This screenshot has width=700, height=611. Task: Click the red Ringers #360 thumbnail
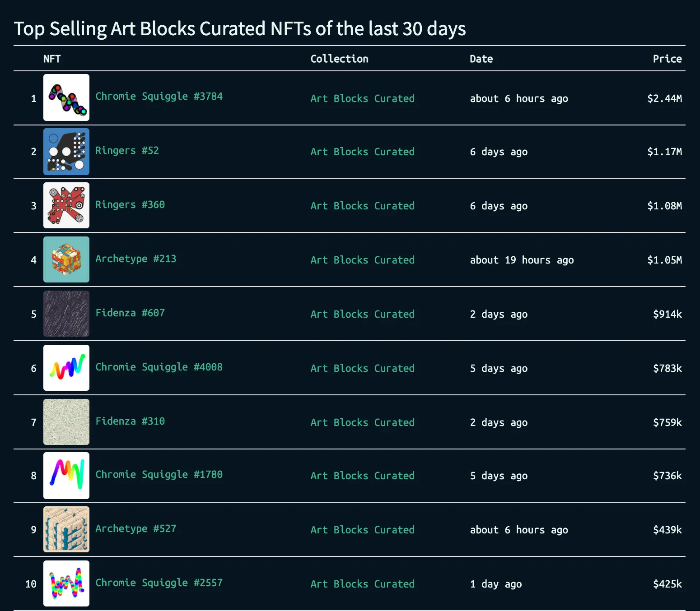click(x=66, y=205)
